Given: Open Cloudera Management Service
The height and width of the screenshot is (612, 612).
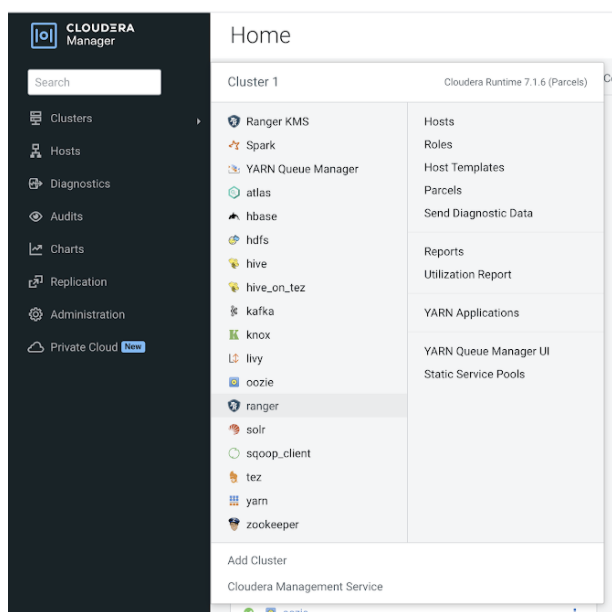Looking at the screenshot, I should click(305, 587).
